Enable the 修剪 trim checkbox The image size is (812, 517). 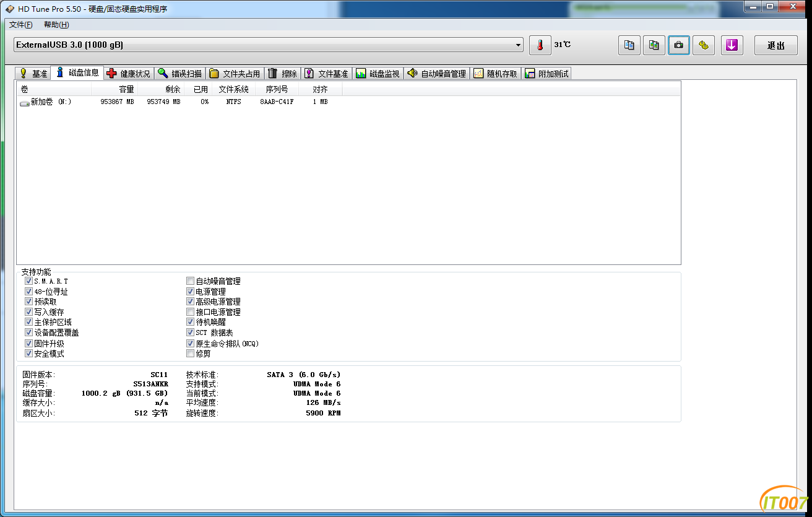[190, 354]
